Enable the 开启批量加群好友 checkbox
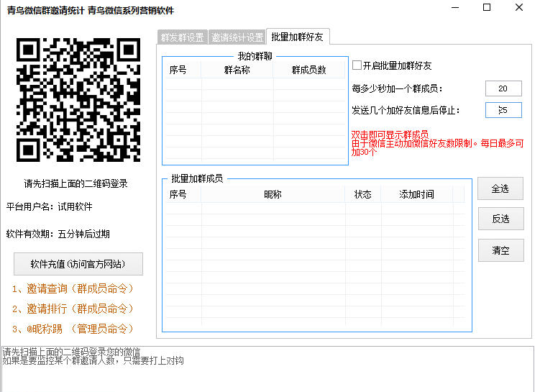The width and height of the screenshot is (540, 392). [x=357, y=65]
